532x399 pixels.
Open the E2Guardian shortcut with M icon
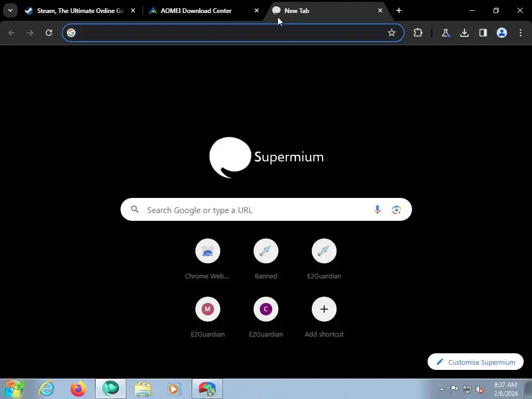[208, 317]
